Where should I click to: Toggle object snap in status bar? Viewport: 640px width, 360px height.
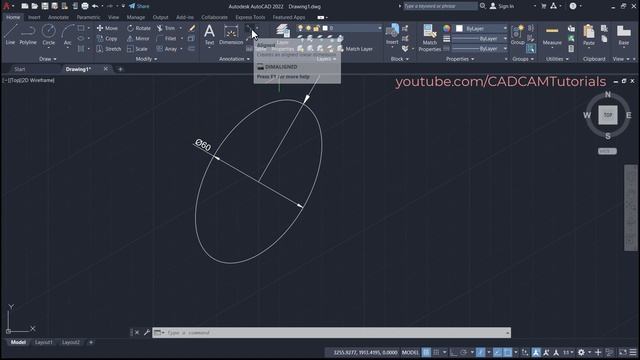click(508, 352)
